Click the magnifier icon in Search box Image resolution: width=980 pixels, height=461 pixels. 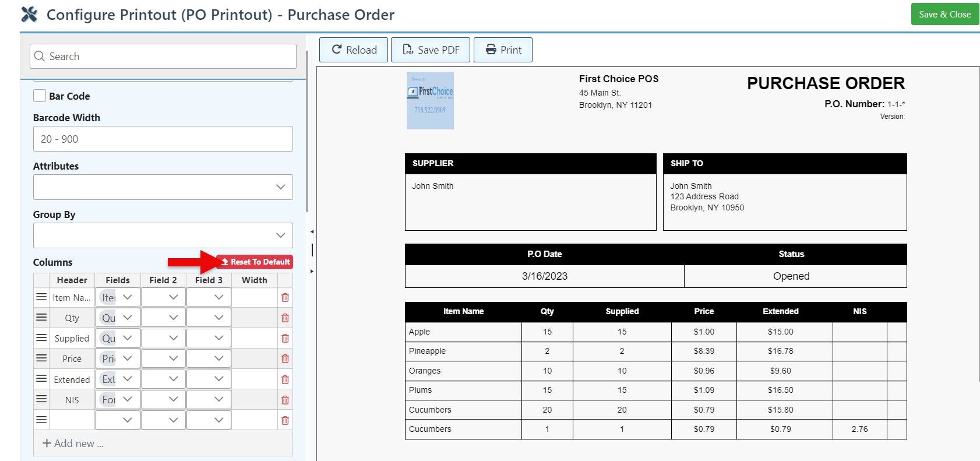point(40,57)
